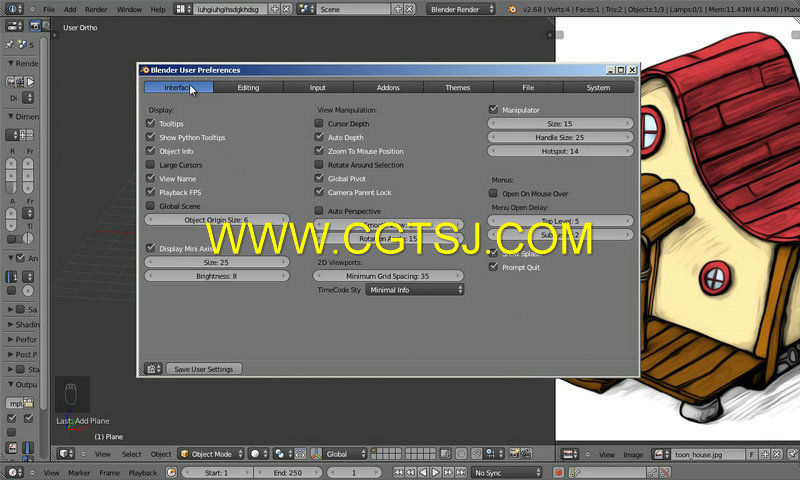Click the Mini Axis Brightness 8 slider
The height and width of the screenshot is (480, 800).
click(x=217, y=276)
